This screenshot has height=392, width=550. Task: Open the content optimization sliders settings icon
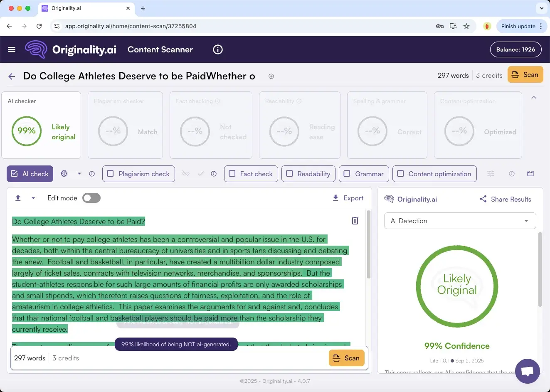click(x=491, y=174)
